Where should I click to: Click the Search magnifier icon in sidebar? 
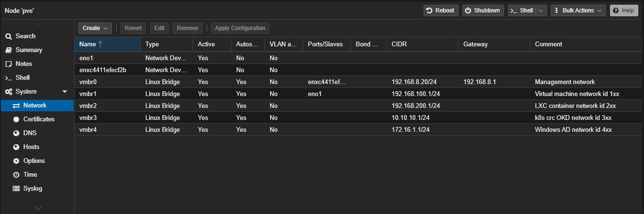point(9,36)
